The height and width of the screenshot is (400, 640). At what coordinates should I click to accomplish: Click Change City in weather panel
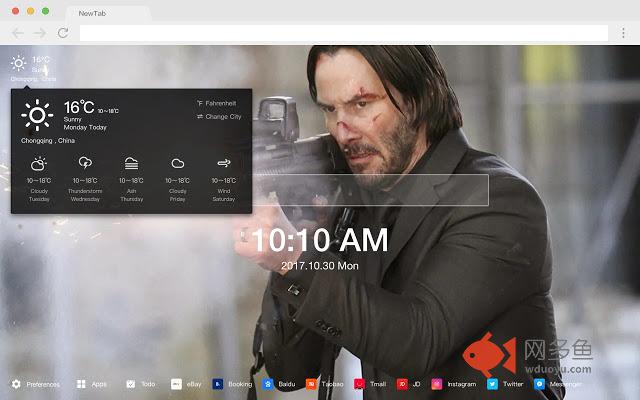[x=219, y=117]
